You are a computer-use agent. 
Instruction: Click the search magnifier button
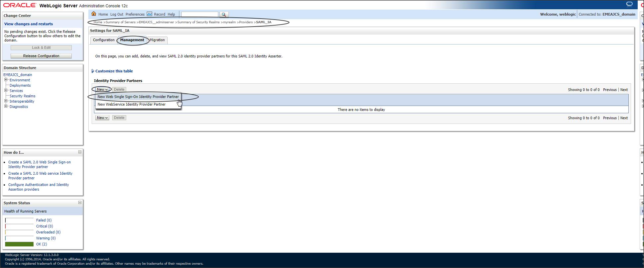pyautogui.click(x=224, y=14)
